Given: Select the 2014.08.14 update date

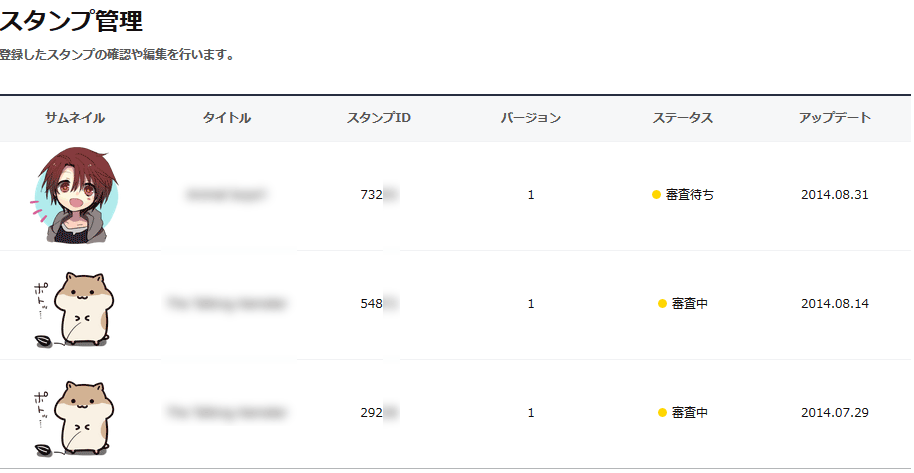Looking at the screenshot, I should (835, 304).
